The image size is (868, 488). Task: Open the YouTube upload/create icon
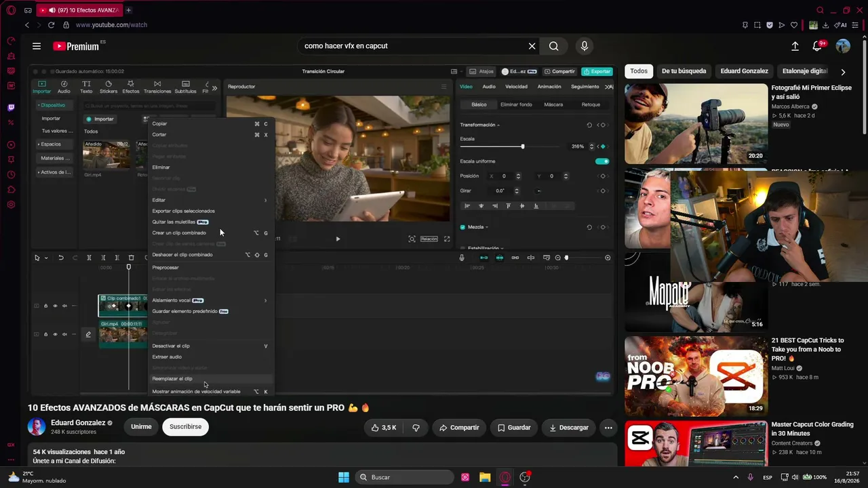[x=795, y=46]
